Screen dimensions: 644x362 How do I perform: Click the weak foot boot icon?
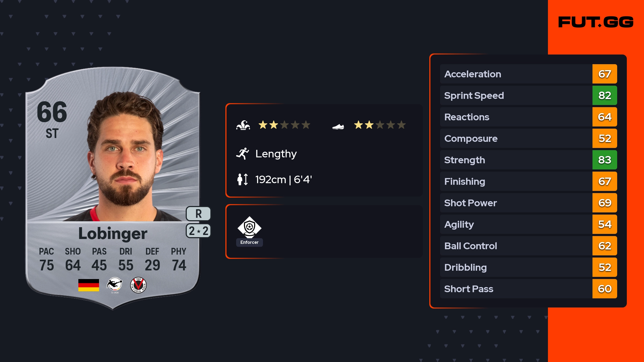(x=338, y=126)
